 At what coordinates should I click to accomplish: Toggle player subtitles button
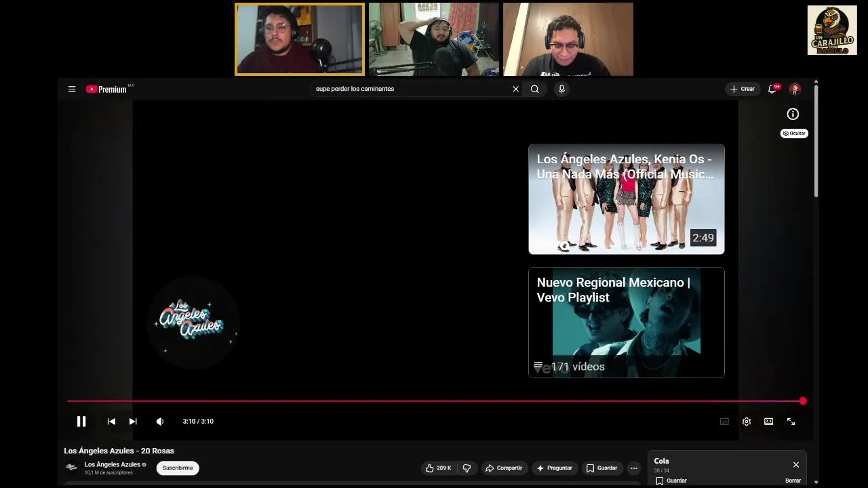(x=724, y=422)
